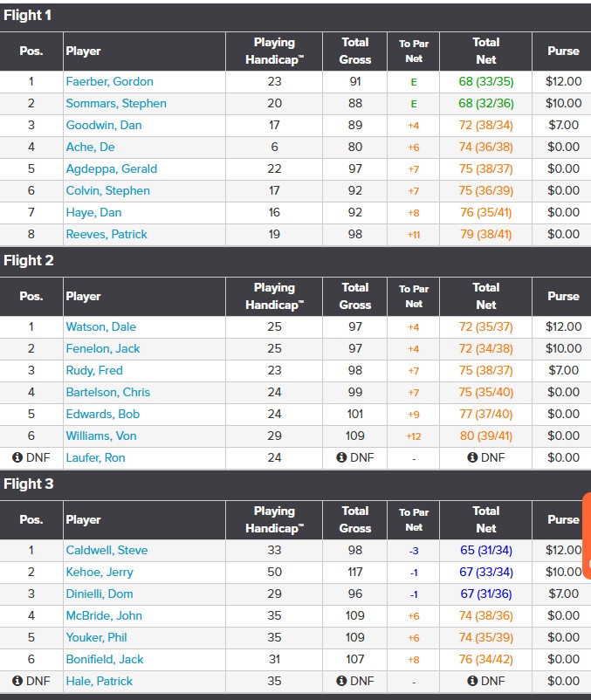Click info icon in Hale's position DNF cell
Screen dimensions: 591x700
(17, 681)
